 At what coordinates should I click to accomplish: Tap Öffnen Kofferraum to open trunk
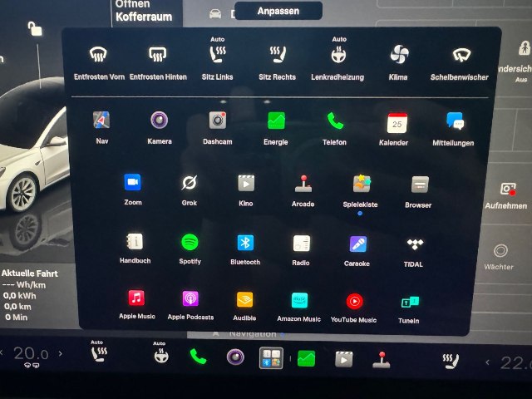144,11
